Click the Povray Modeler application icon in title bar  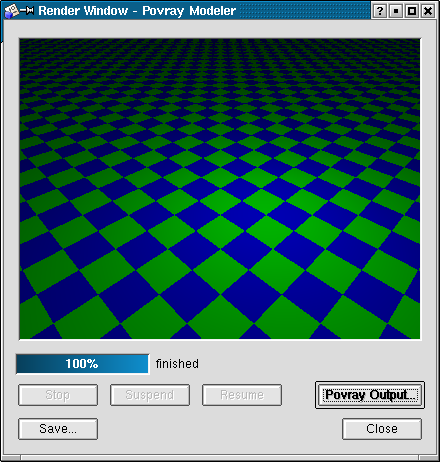pos(11,11)
